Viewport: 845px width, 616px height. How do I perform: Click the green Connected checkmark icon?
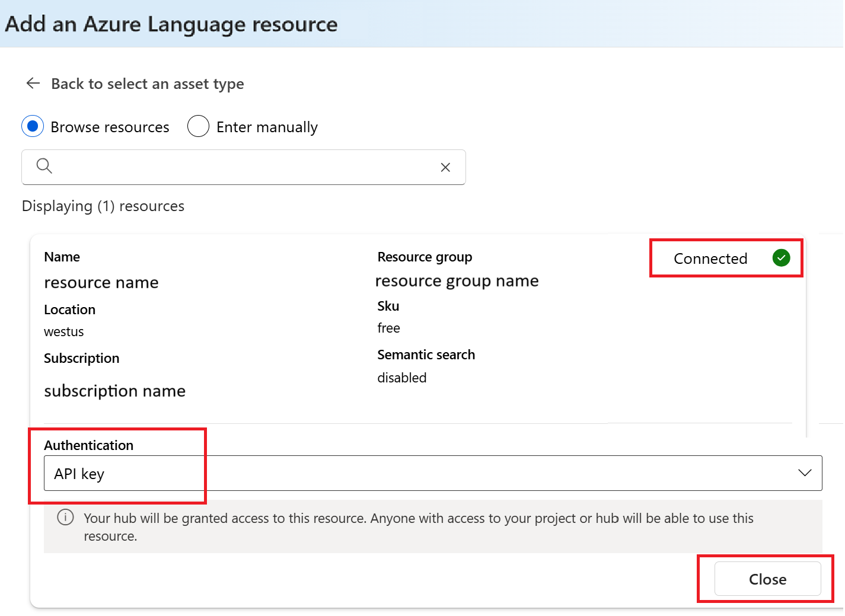coord(781,258)
